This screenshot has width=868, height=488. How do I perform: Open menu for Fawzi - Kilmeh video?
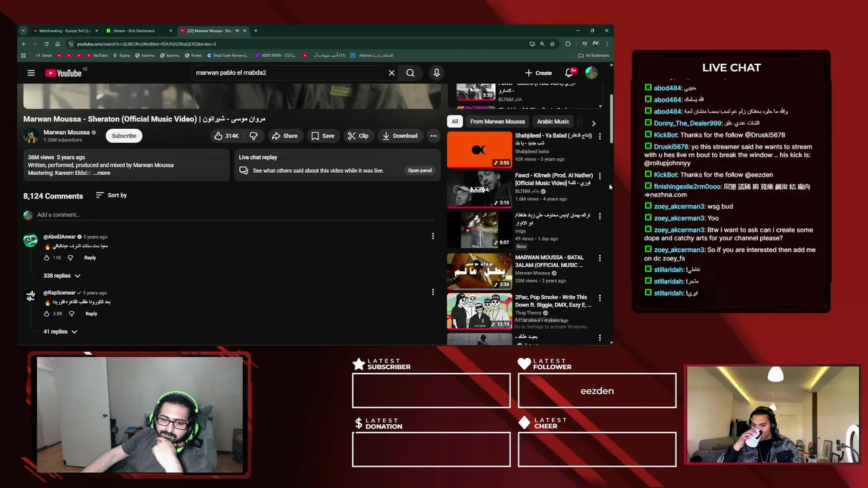(599, 176)
